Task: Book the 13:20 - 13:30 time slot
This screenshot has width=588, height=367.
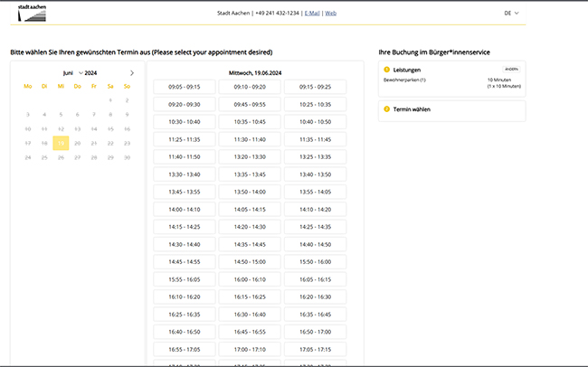Action: coord(250,156)
